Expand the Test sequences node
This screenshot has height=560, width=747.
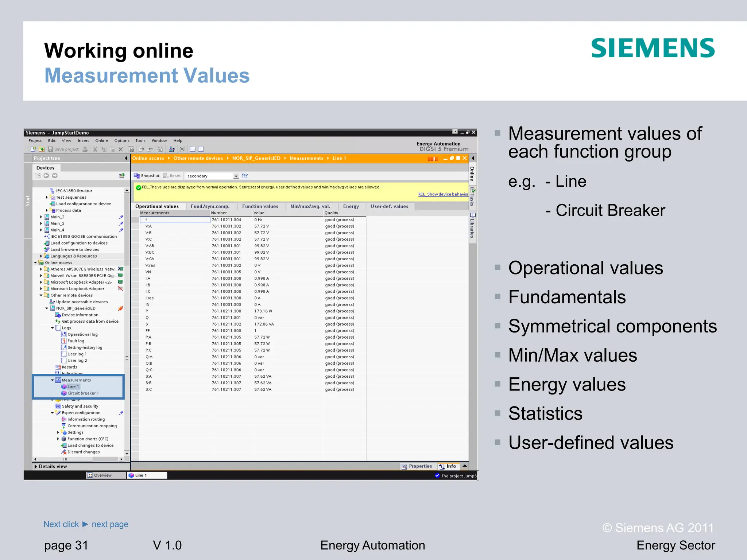pos(47,197)
